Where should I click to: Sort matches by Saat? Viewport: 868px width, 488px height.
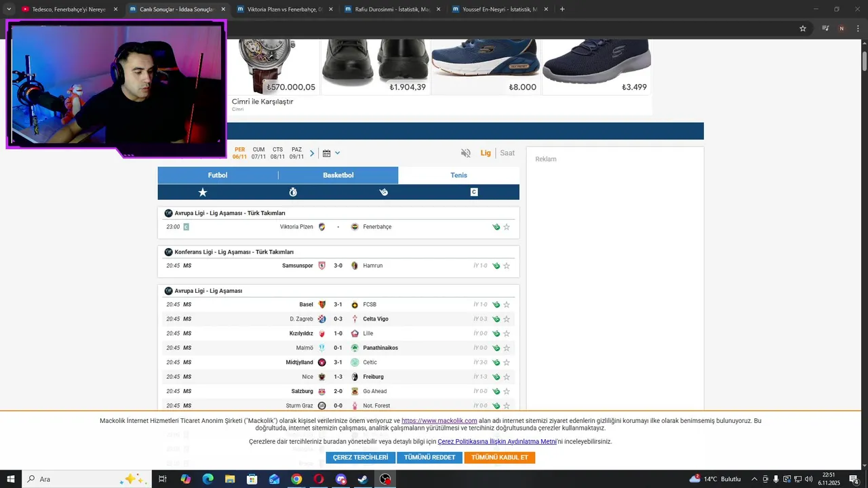[507, 153]
